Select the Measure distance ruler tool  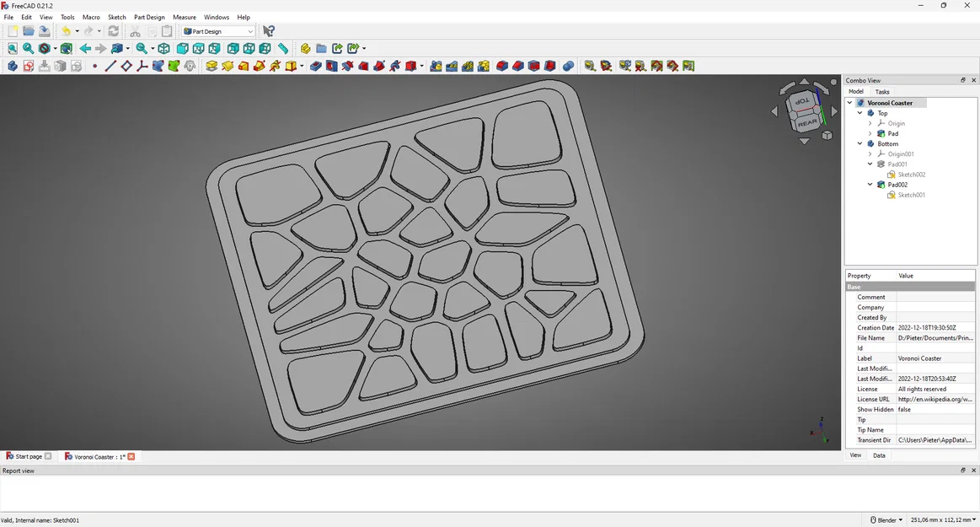point(283,48)
